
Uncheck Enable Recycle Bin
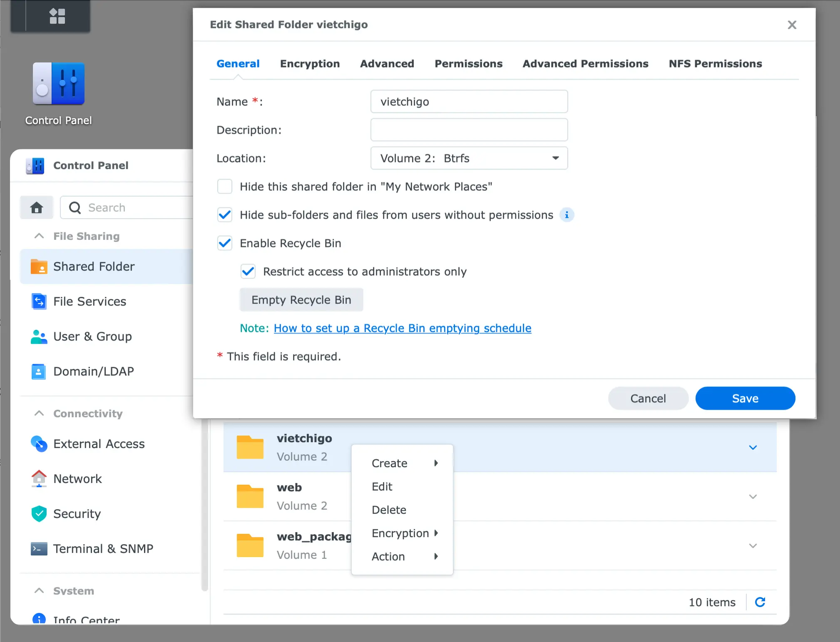[x=225, y=243]
